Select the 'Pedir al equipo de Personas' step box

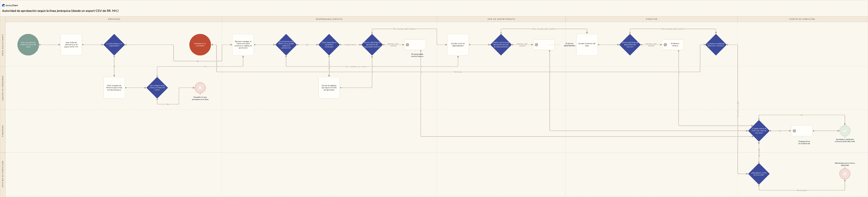pos(114,88)
